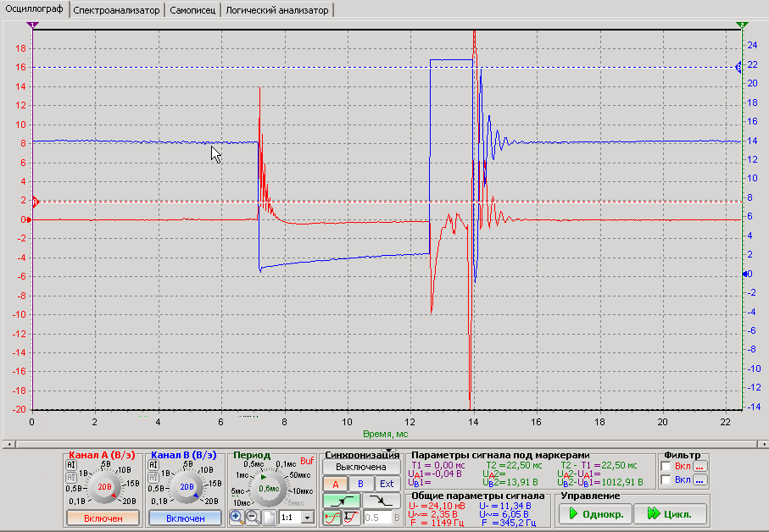The height and width of the screenshot is (532, 769).
Task: Click the Channel A auto-range top icon
Action: coord(71,465)
